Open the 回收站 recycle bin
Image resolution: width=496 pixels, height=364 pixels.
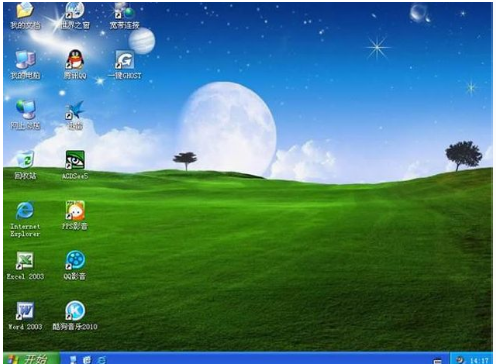point(25,160)
